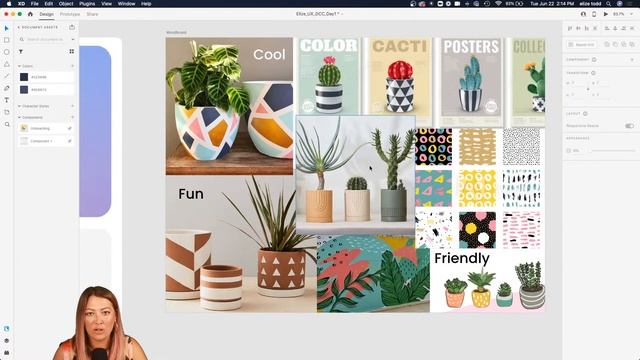Click the desktop preview play button
The width and height of the screenshot is (640, 360).
605,14
